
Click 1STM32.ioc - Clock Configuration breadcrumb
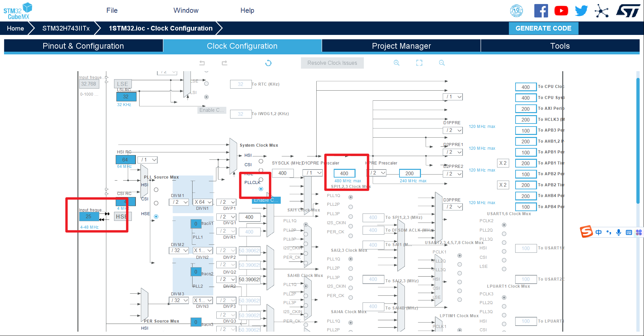coord(161,28)
